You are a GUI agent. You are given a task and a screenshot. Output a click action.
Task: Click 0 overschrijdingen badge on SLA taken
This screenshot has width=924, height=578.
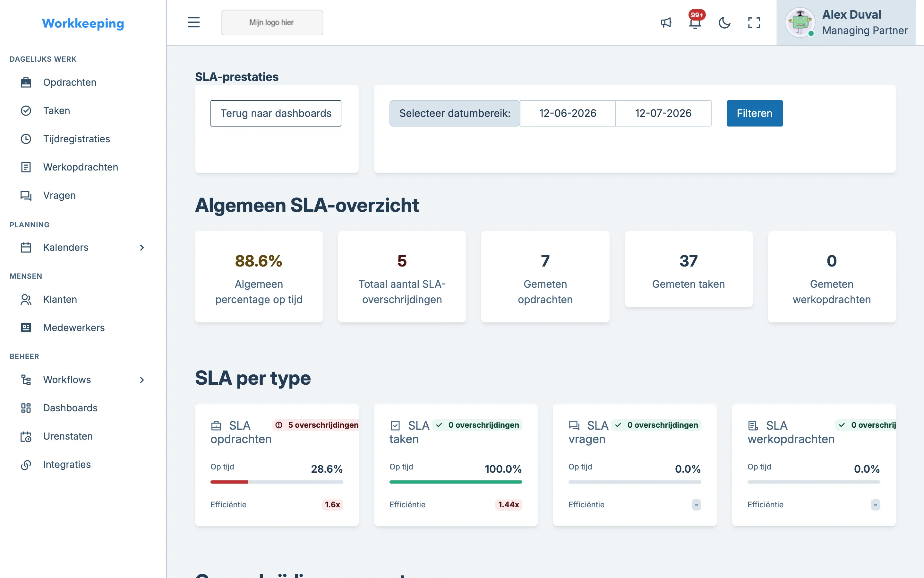coord(477,425)
